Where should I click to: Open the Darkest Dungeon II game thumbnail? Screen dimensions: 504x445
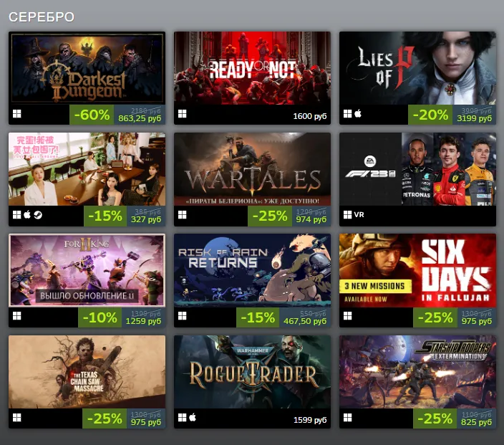coord(87,68)
